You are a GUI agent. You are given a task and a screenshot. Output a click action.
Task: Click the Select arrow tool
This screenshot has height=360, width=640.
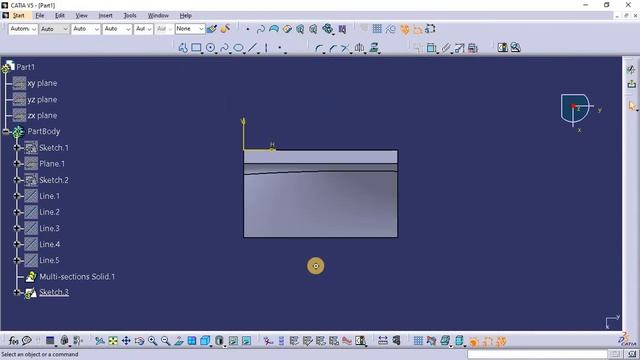tap(632, 106)
